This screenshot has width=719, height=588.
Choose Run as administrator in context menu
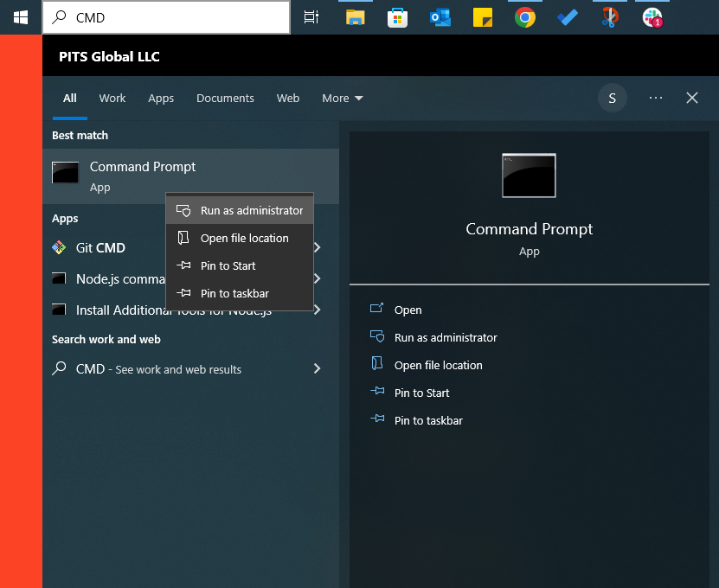[x=240, y=210]
